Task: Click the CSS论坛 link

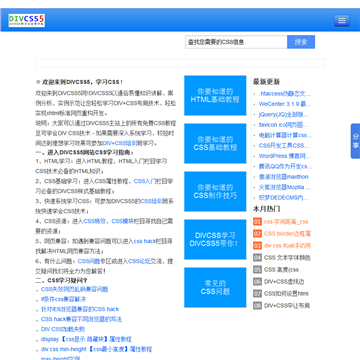Action: [139, 261]
